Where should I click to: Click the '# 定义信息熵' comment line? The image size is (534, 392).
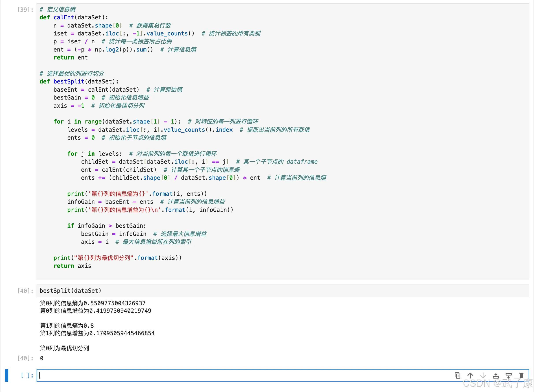point(58,9)
